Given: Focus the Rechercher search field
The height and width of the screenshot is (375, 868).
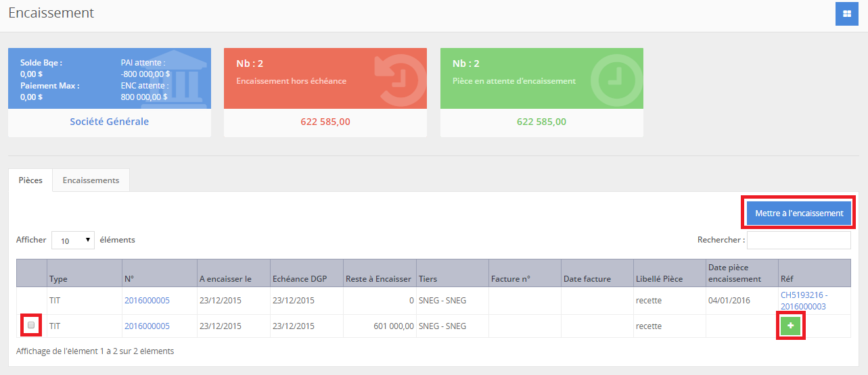Looking at the screenshot, I should point(798,240).
